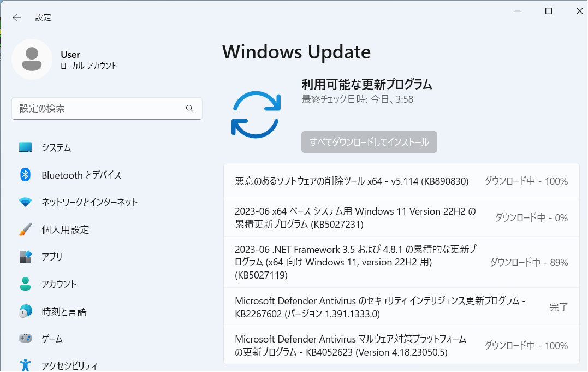Click 利用可能な更新プログラム status title

(367, 85)
